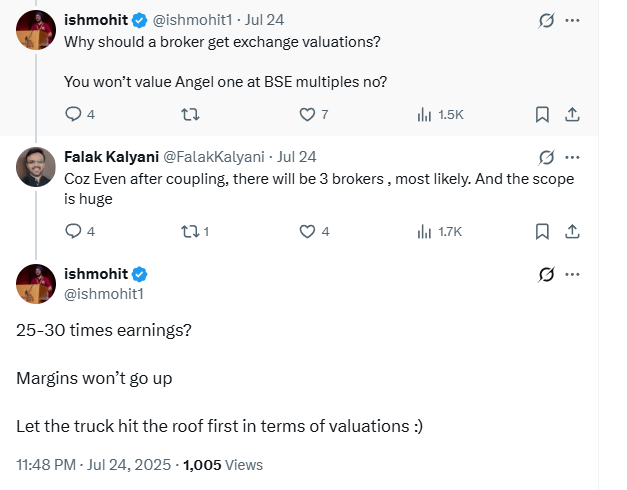View analytics of ishmohit's 1.5K-view tweet
Viewport: 627px width, 490px height.
coord(424,115)
